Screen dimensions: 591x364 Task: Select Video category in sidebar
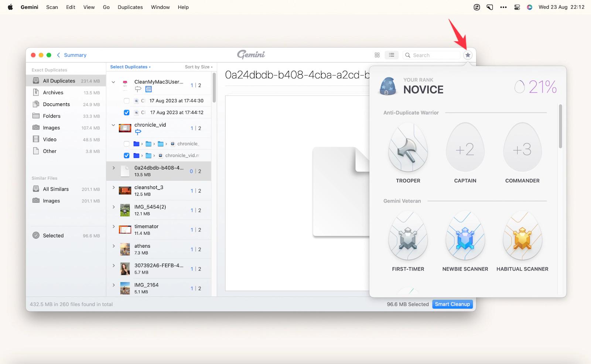[x=66, y=140]
